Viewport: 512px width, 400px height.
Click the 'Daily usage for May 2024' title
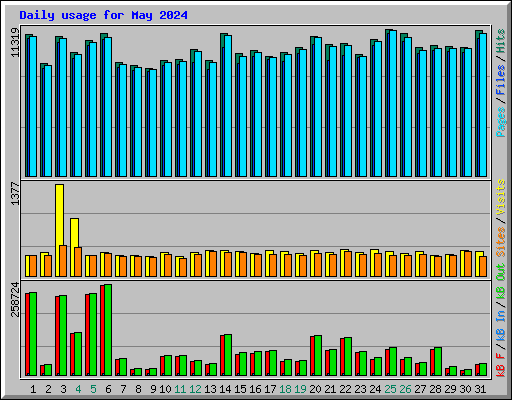point(103,15)
